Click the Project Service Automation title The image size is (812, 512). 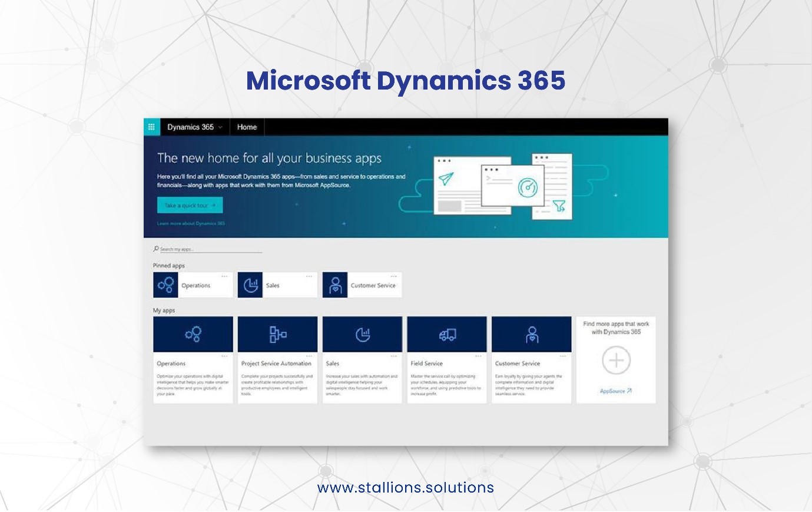[276, 364]
